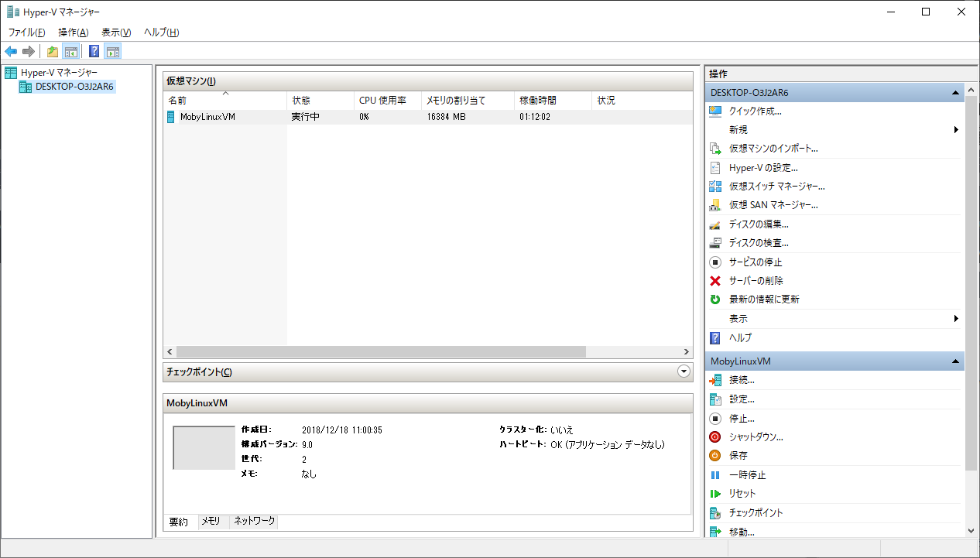Click the Forward arrow in the toolbar

click(x=29, y=52)
